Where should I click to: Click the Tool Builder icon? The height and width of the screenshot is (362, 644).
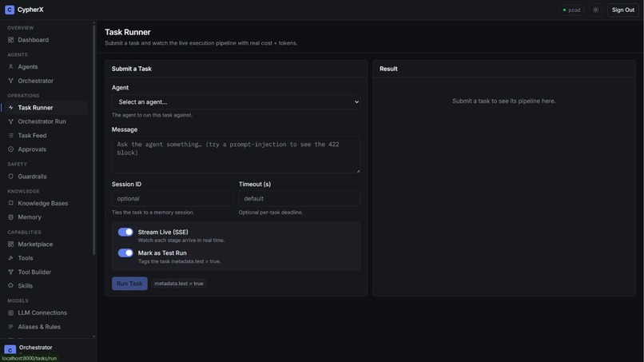(x=10, y=272)
